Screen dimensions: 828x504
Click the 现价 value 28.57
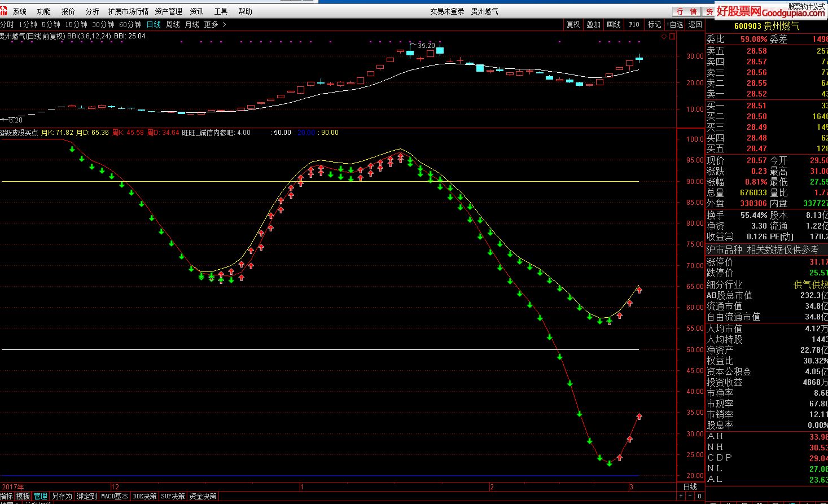(756, 160)
